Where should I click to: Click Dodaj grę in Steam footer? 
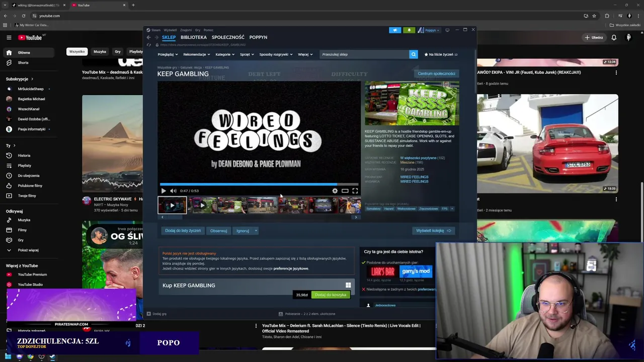(156, 314)
